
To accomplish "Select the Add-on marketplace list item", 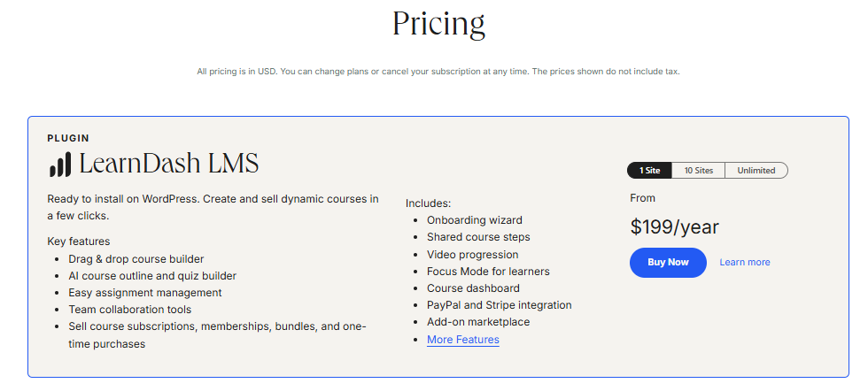I will (478, 322).
